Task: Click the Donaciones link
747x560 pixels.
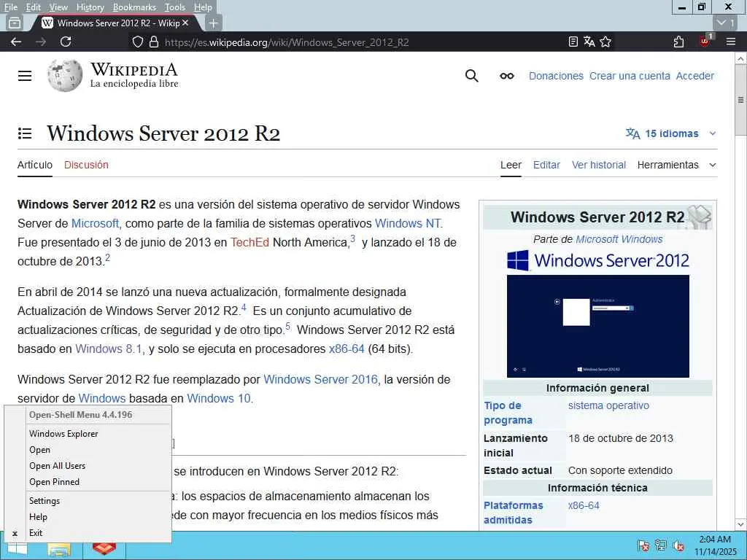Action: (556, 76)
